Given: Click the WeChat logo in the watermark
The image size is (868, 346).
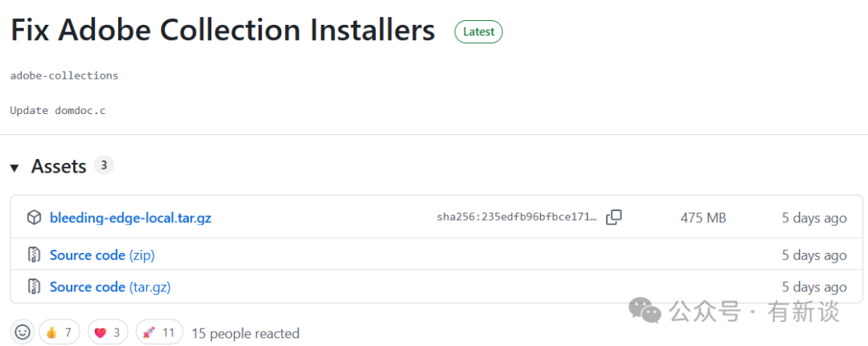Looking at the screenshot, I should [x=645, y=310].
